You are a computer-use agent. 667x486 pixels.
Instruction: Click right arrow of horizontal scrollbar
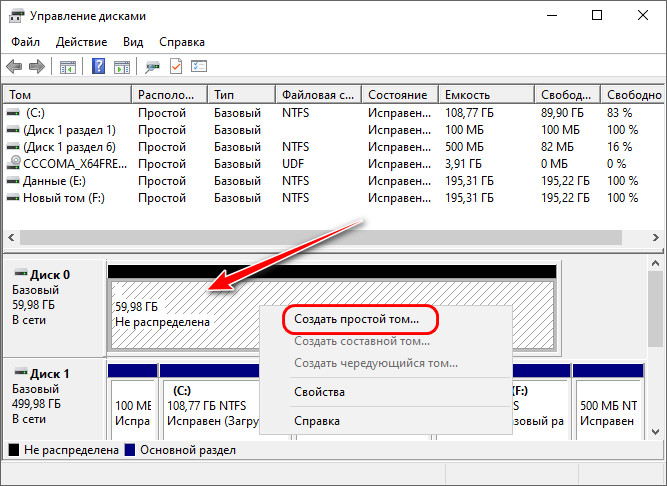[x=656, y=237]
